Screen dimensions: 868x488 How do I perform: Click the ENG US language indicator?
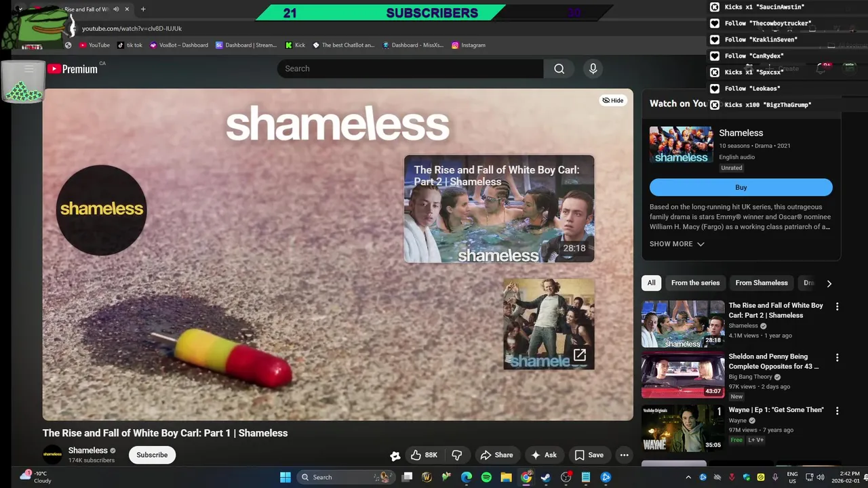click(792, 477)
